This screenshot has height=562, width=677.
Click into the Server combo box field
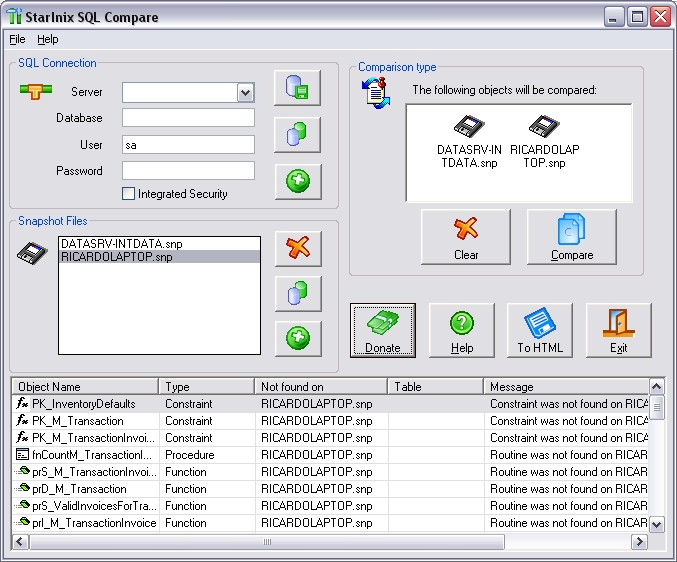pos(180,92)
